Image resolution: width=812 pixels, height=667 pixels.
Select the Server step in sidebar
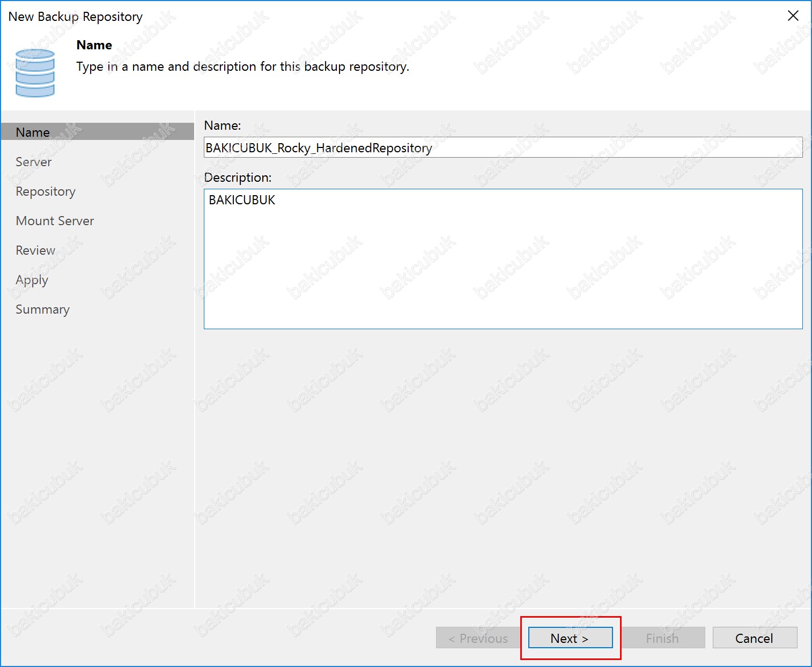(34, 162)
